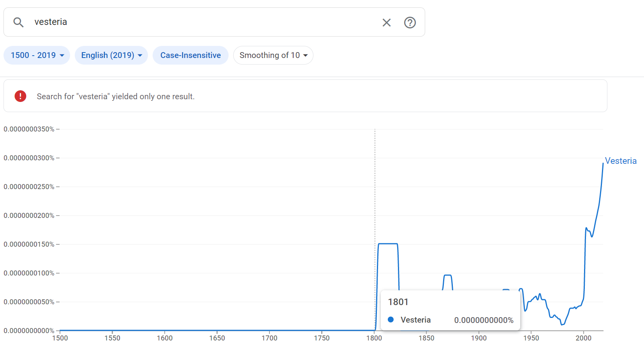Click the red error alert icon
644x351 pixels.
pos(20,96)
